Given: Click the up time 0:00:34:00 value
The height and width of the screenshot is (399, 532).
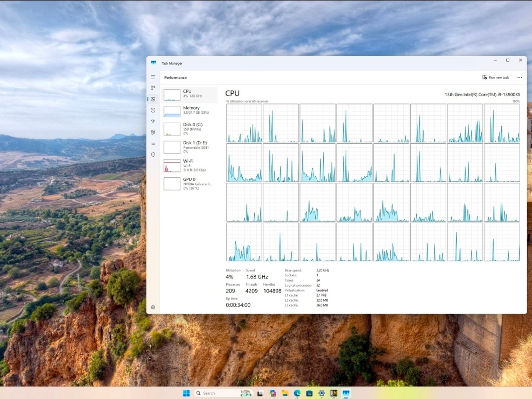Looking at the screenshot, I should pyautogui.click(x=238, y=305).
